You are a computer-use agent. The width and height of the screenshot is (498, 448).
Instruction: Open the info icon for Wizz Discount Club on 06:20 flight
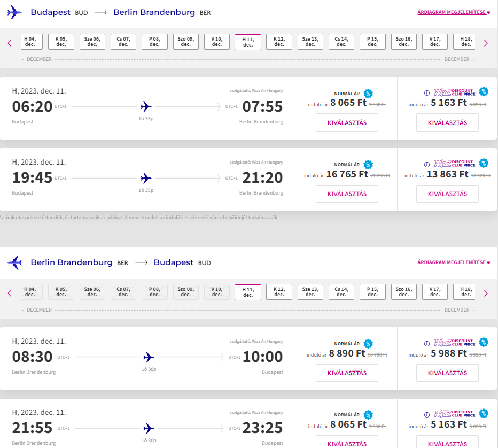coord(427,93)
